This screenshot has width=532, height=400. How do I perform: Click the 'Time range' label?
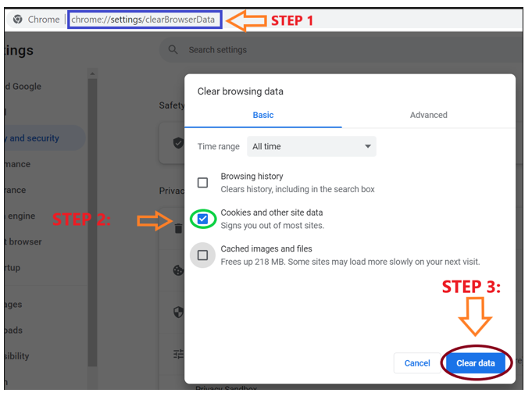[219, 147]
